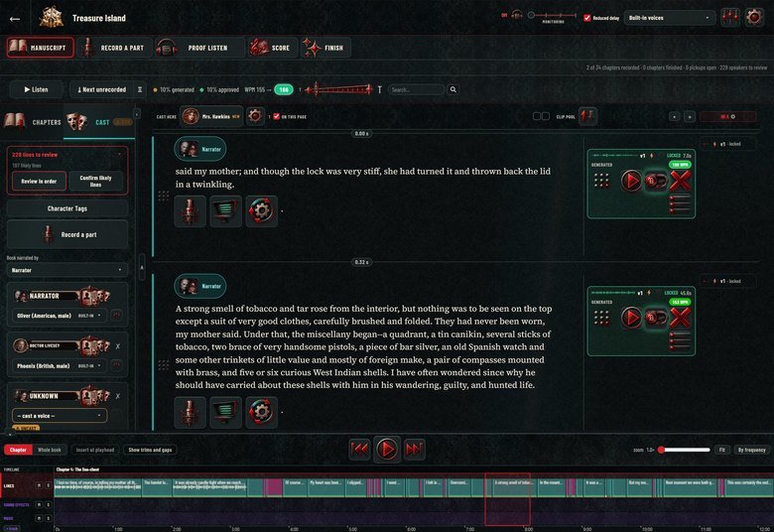Click in the Search input field
Viewport: 774px width, 532px height.
pyautogui.click(x=416, y=89)
